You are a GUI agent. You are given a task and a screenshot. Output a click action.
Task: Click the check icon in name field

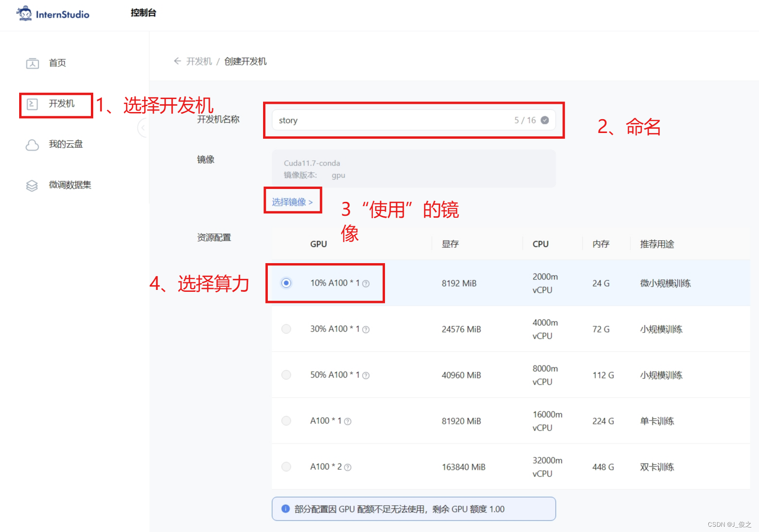(545, 120)
